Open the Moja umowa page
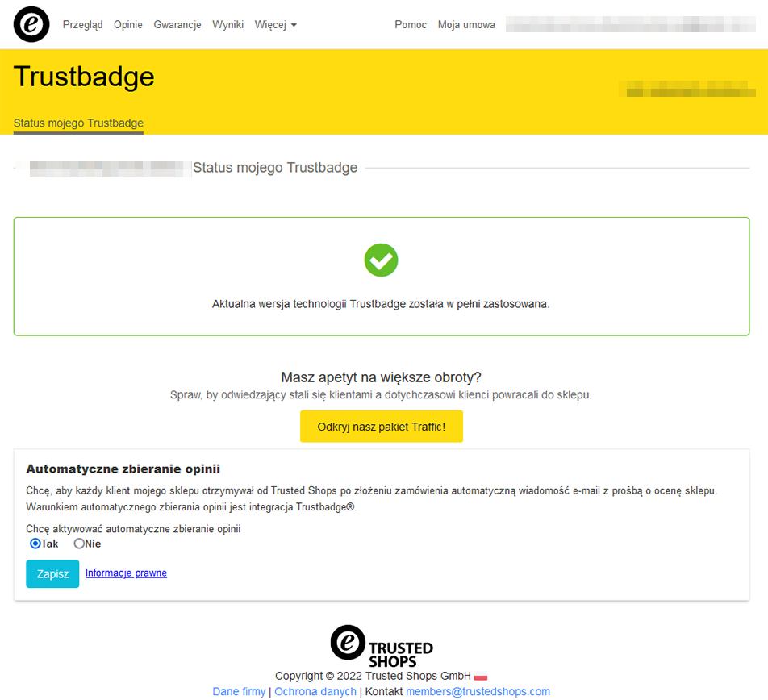 (466, 24)
